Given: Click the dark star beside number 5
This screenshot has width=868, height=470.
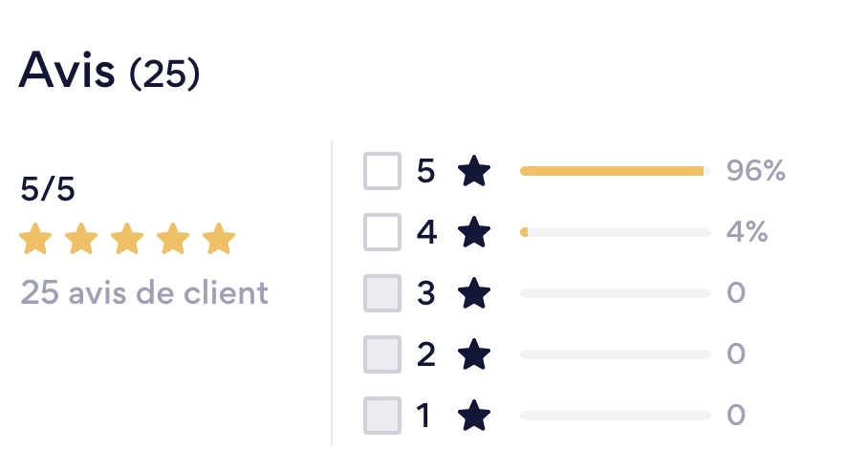Looking at the screenshot, I should click(474, 170).
